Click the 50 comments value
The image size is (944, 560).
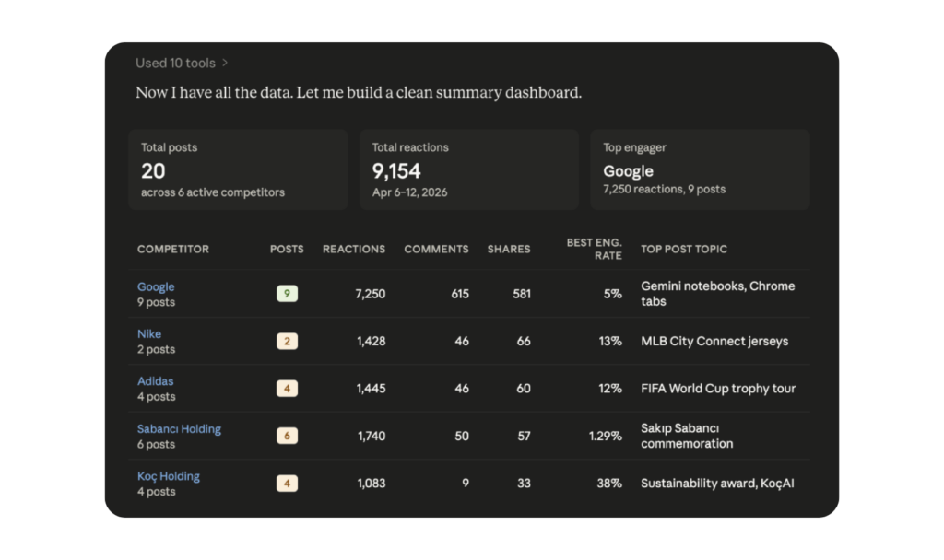coord(462,437)
